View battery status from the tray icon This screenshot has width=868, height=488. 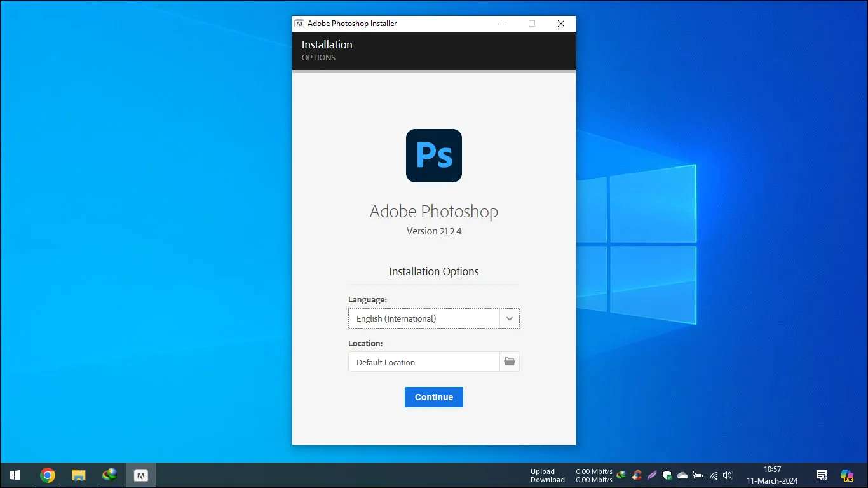697,475
